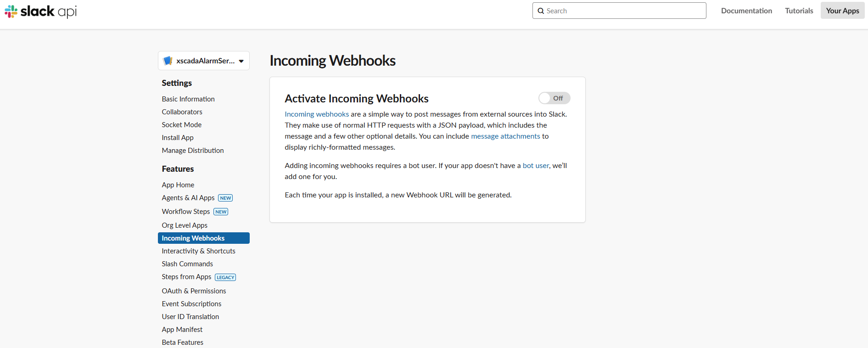Open Tutorials in the top navigation

click(799, 11)
